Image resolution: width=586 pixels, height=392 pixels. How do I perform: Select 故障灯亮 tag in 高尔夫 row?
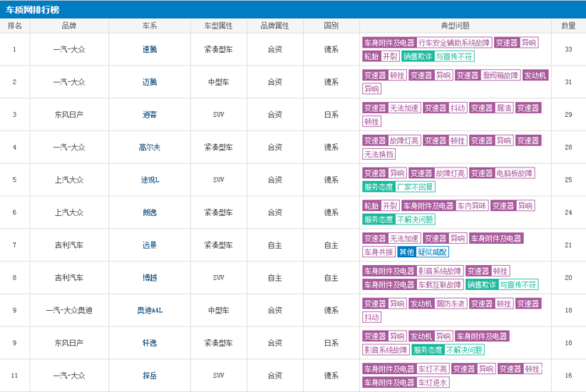(x=404, y=140)
